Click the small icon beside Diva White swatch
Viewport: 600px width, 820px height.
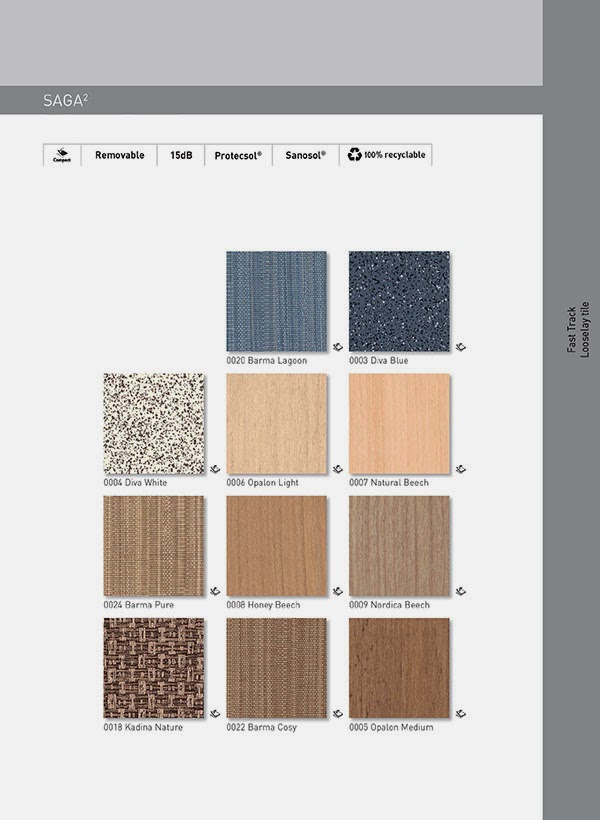coord(215,469)
